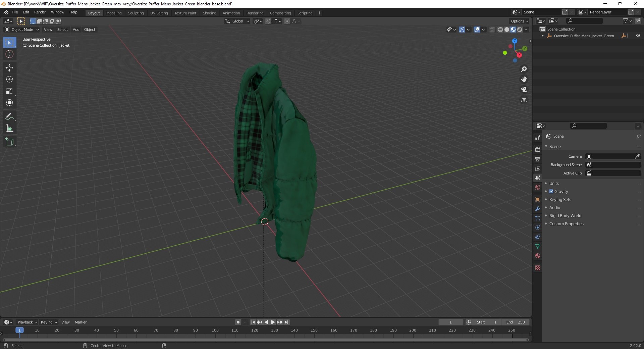
Task: Toggle snapping magnet icon
Action: click(268, 21)
